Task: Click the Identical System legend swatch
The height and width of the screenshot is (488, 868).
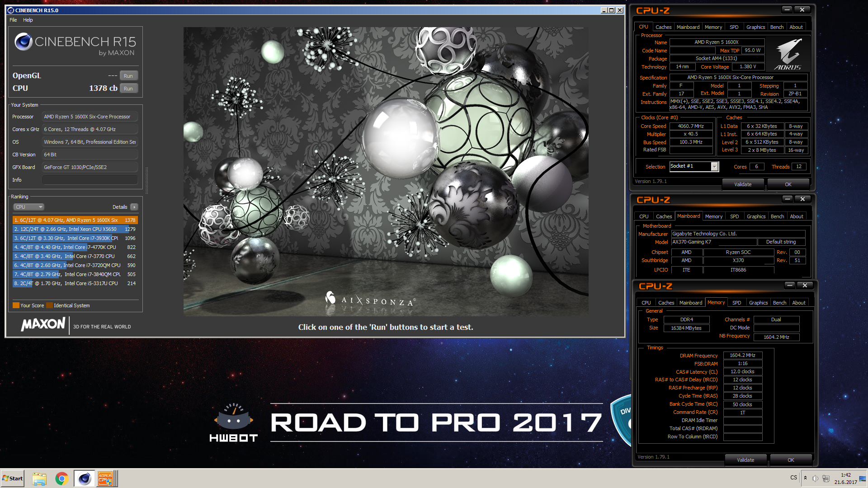Action: [x=50, y=305]
